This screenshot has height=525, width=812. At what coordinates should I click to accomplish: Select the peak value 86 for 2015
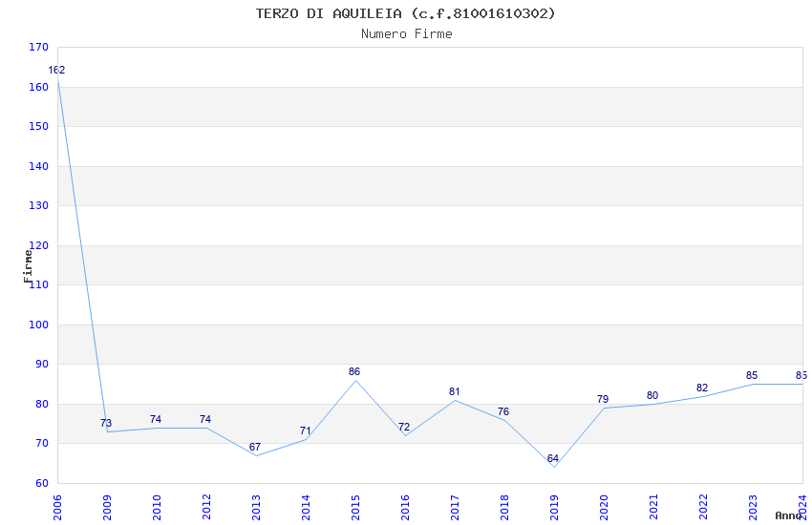(354, 371)
